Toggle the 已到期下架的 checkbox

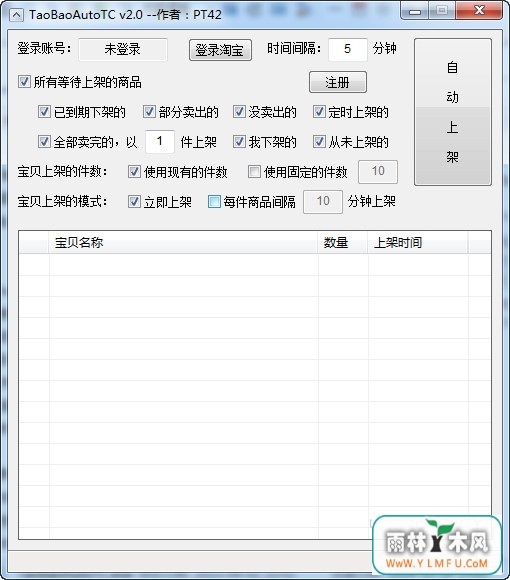tap(44, 112)
